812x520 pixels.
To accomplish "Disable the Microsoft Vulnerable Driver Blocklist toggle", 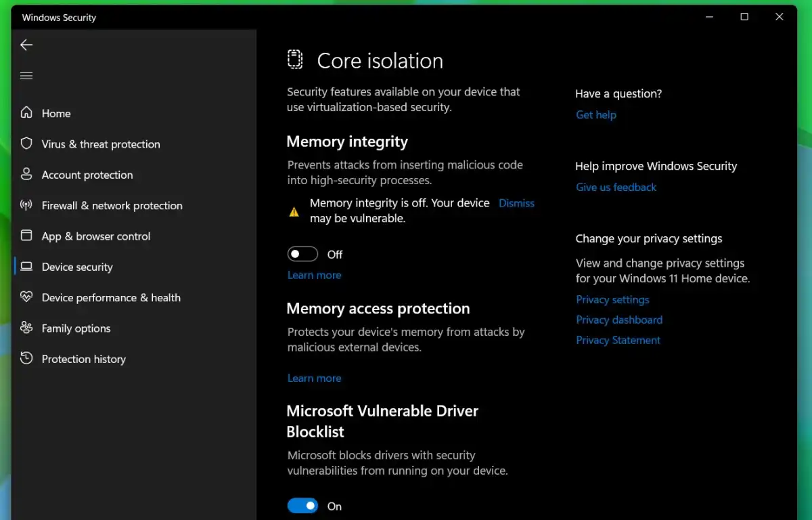I will [302, 505].
